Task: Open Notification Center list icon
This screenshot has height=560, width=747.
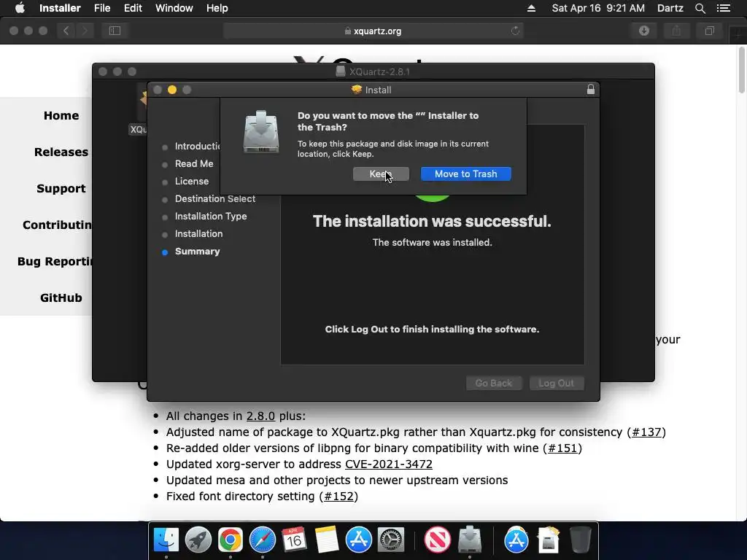Action: pos(724,8)
